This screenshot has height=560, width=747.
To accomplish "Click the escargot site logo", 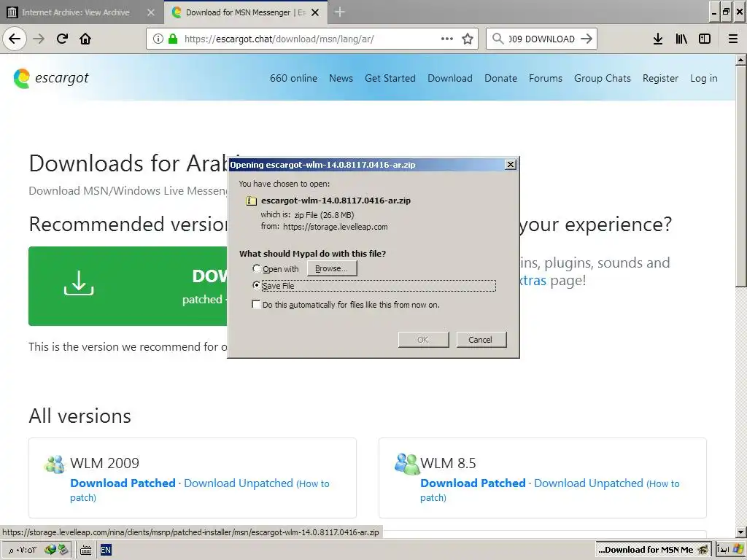I will coord(51,78).
